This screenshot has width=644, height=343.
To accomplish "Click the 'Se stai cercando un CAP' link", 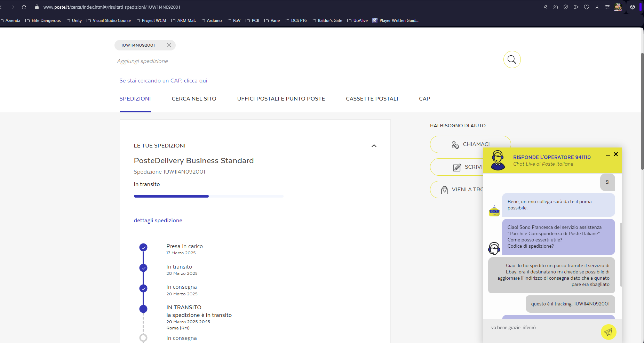I will (x=163, y=81).
